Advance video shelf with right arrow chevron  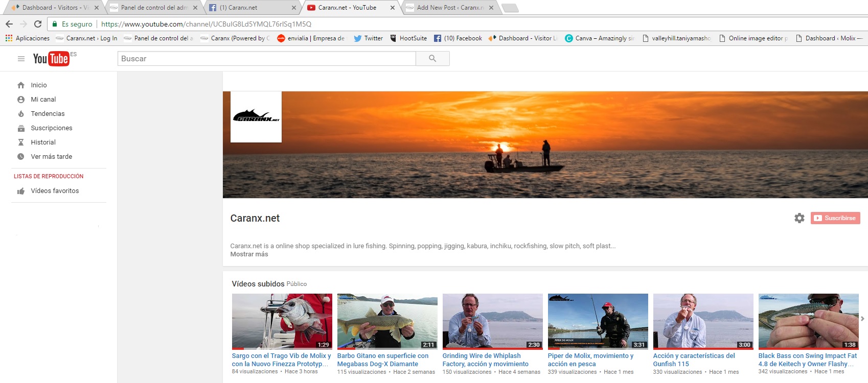862,319
